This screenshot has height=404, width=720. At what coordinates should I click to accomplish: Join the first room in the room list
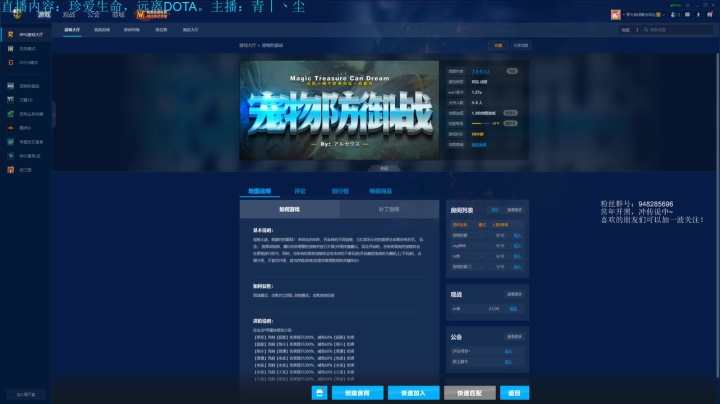point(517,236)
